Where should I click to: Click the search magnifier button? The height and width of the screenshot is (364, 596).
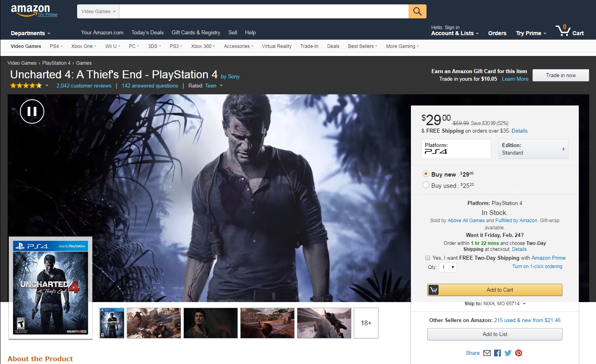pyautogui.click(x=417, y=11)
